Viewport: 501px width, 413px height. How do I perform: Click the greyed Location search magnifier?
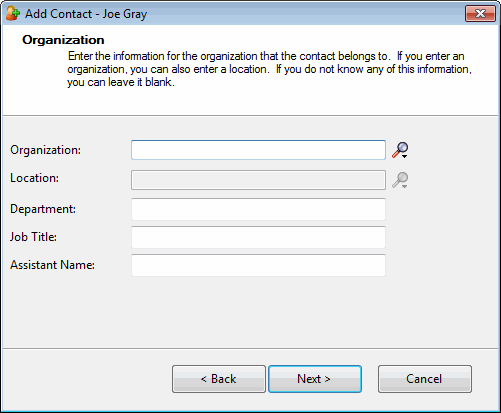coord(399,180)
